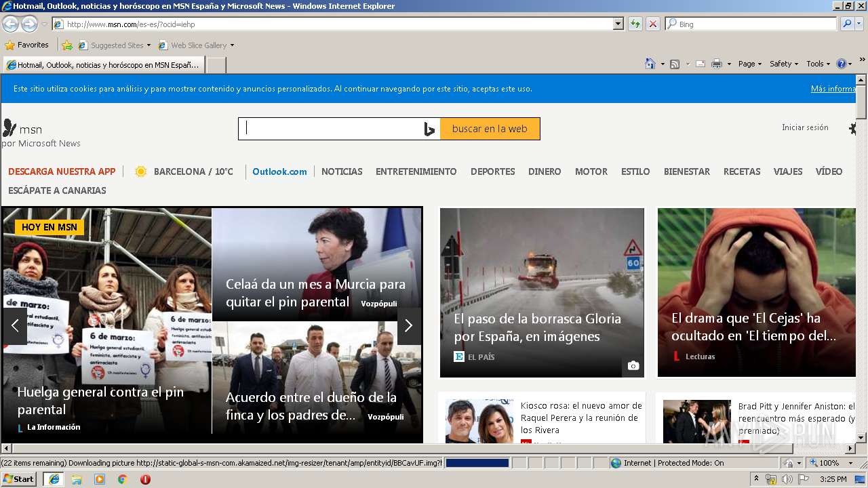Select the Hotmail, Outlook MSN España tab
The height and width of the screenshot is (488, 868).
(x=102, y=65)
